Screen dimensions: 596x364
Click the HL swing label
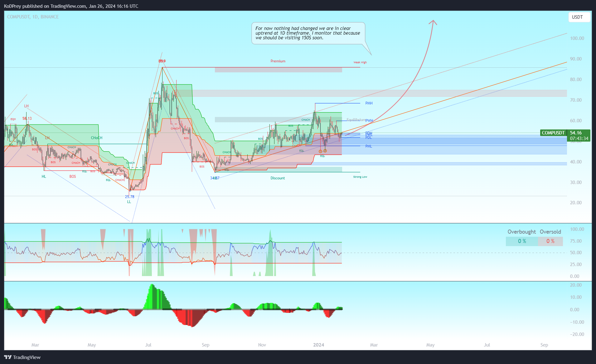click(x=44, y=177)
